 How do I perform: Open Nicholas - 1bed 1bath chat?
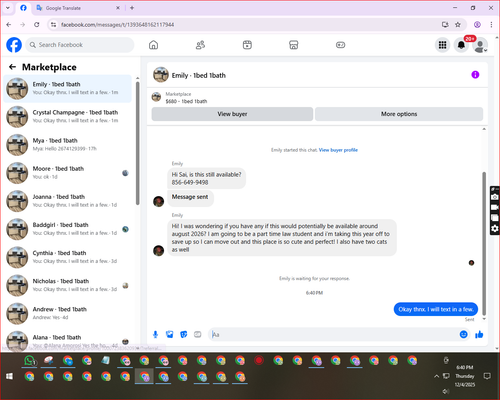click(x=68, y=285)
